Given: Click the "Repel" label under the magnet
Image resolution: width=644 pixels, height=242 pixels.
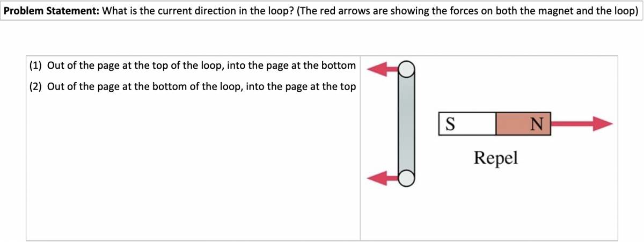Looking at the screenshot, I should 496,158.
